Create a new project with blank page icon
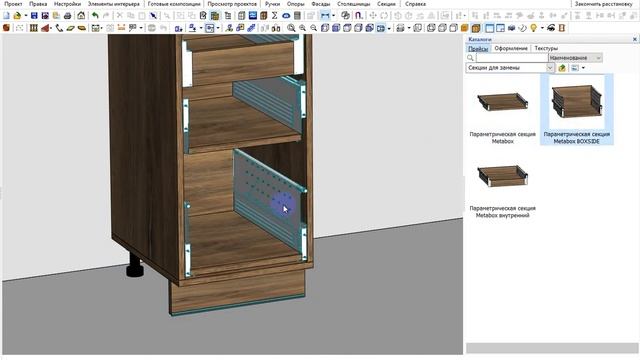Image resolution: width=640 pixels, height=360 pixels. 7,16
